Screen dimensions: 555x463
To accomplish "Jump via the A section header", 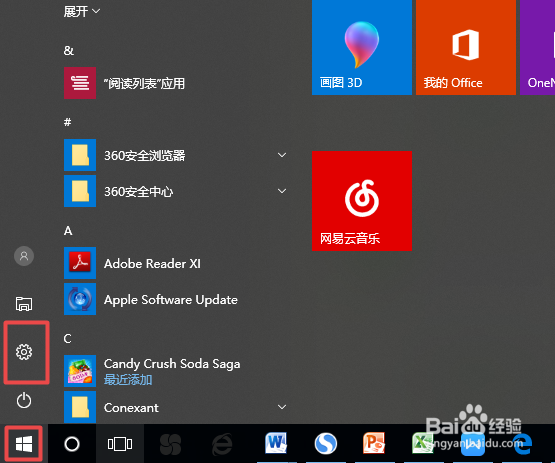I will click(x=68, y=231).
